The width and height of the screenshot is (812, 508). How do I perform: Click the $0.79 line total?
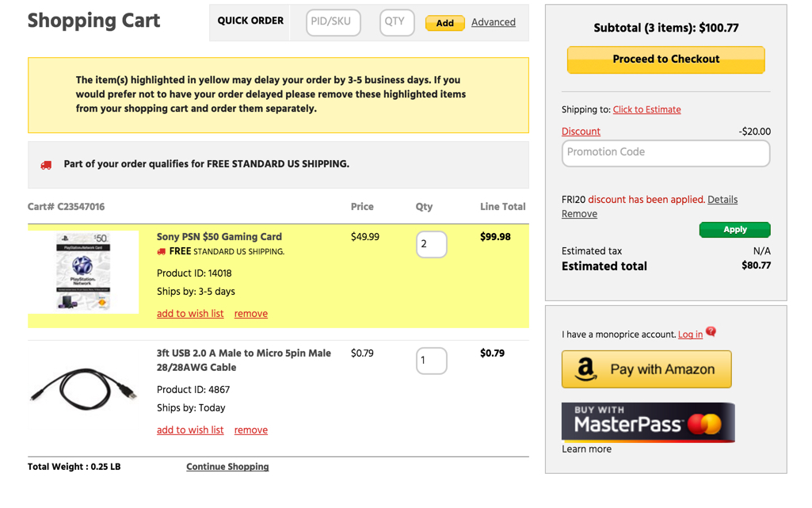[492, 353]
